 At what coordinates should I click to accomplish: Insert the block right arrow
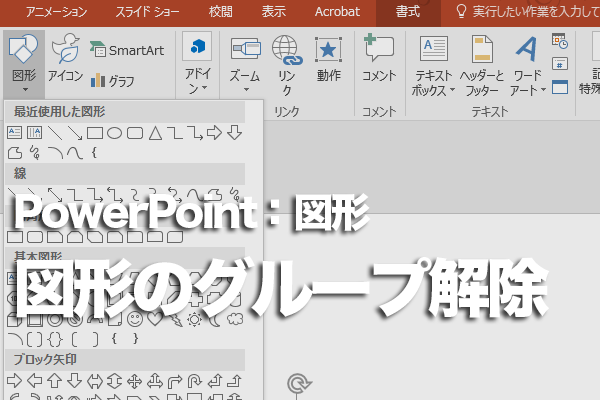pos(15,381)
